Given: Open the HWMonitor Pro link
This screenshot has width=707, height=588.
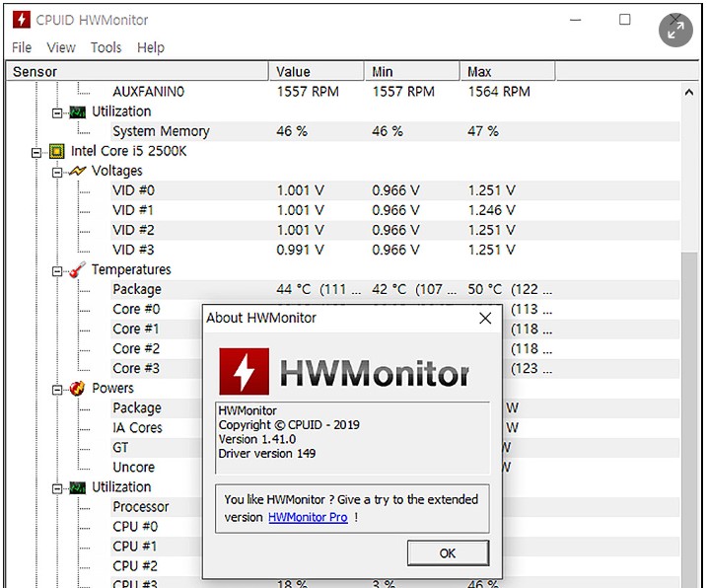Looking at the screenshot, I should pyautogui.click(x=308, y=517).
